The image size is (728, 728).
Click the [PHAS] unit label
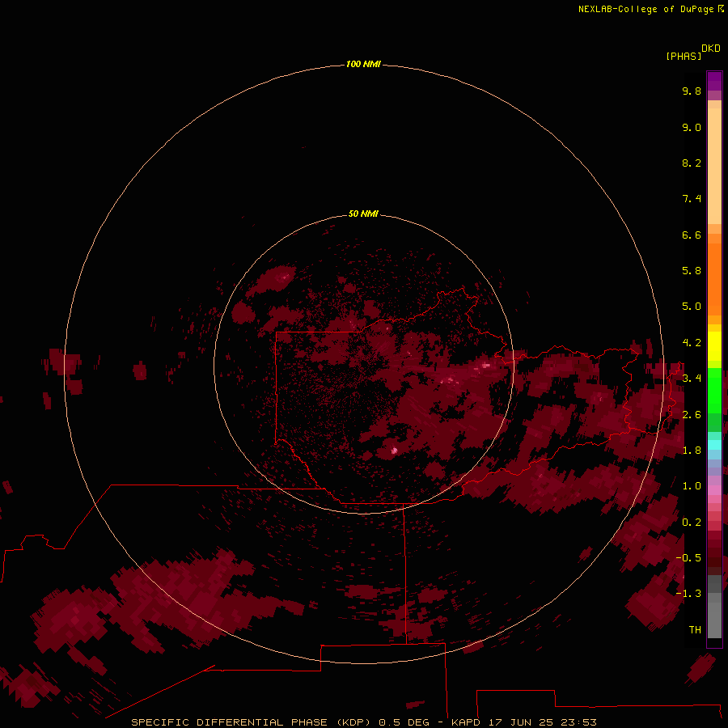tap(684, 56)
